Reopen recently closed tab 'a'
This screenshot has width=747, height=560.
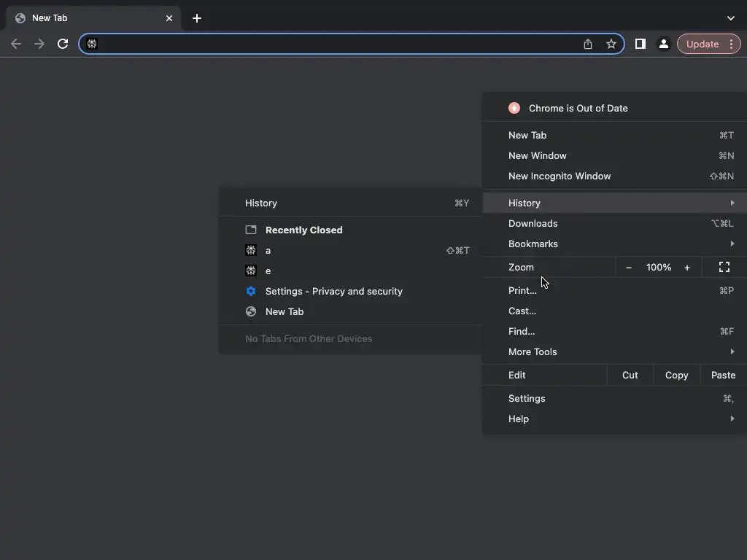(350, 251)
